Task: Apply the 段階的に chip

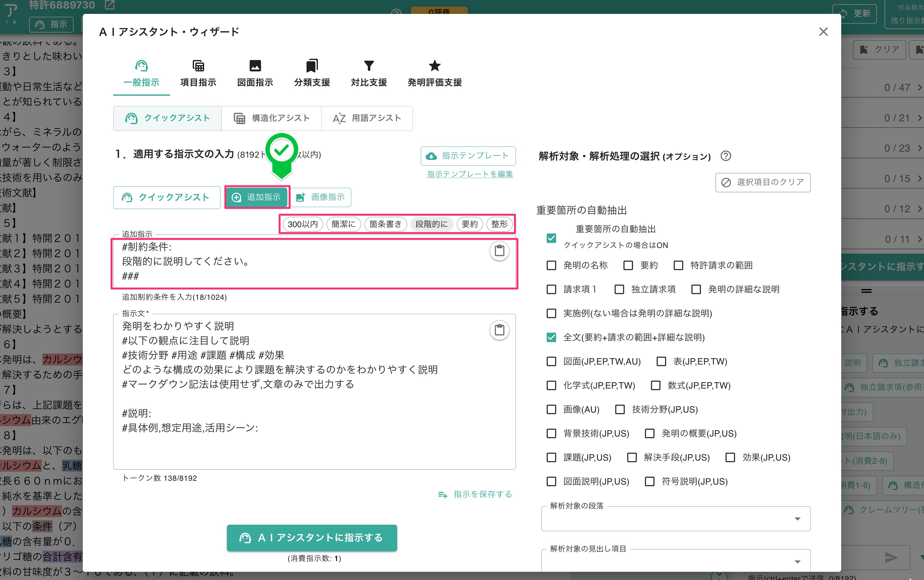Action: 431,224
